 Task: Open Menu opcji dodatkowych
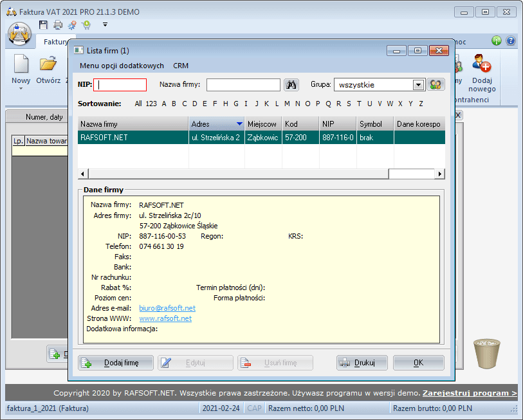pos(122,66)
